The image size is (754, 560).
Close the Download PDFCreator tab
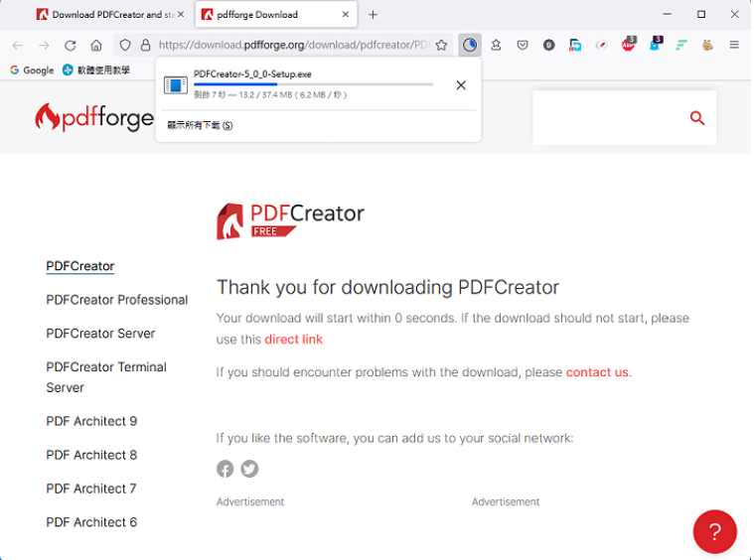(181, 15)
